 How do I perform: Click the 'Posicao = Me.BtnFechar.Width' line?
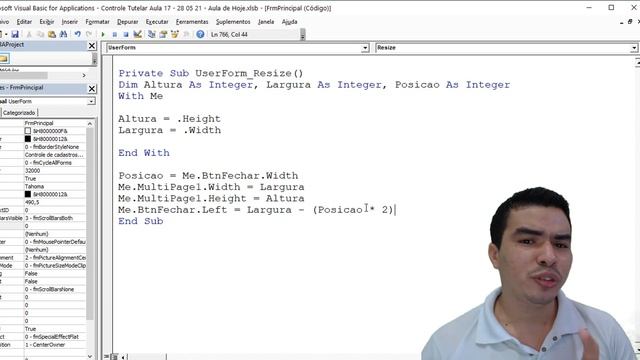click(208, 176)
